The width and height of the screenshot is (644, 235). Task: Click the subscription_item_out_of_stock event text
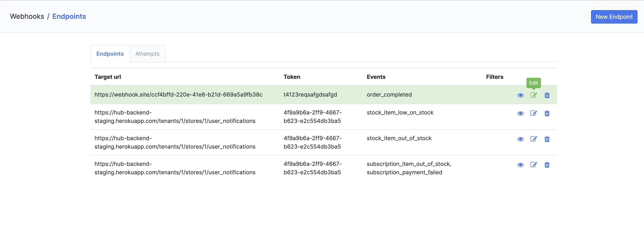(409, 164)
